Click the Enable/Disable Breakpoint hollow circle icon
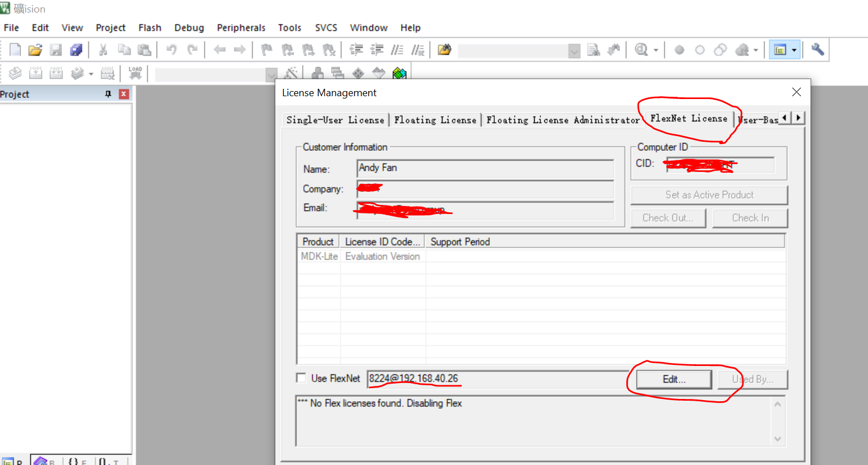Viewport: 868px width, 465px height. [700, 50]
